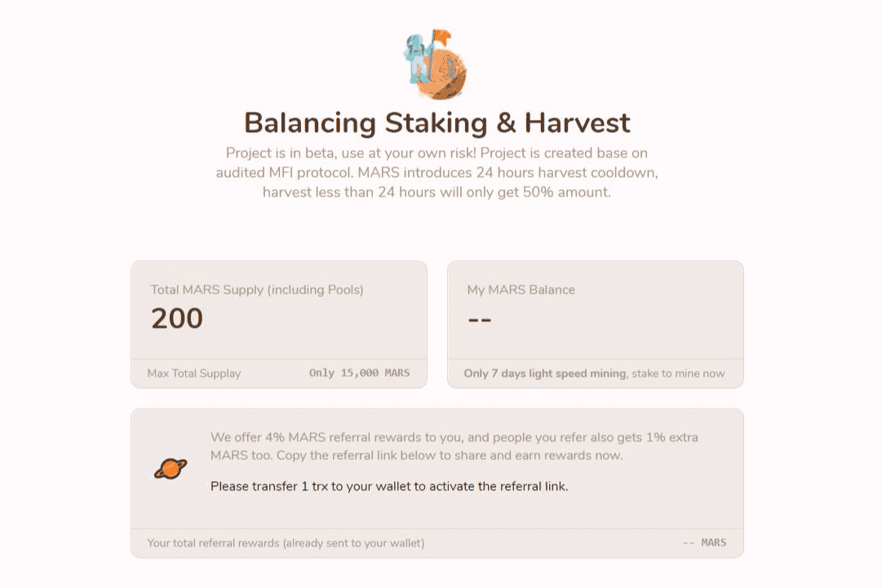Click the "stake to mine now" text
Viewport: 882px width, 588px height.
[678, 374]
